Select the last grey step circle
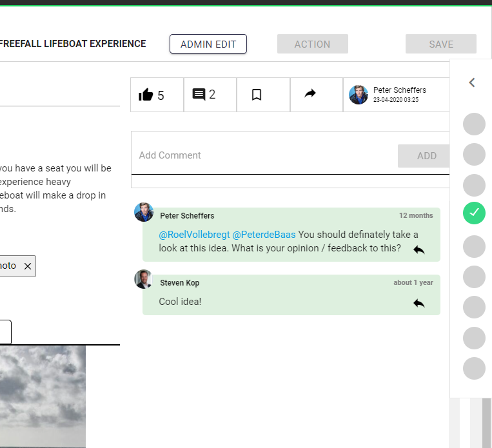Image resolution: width=492 pixels, height=448 pixels. coord(474,368)
